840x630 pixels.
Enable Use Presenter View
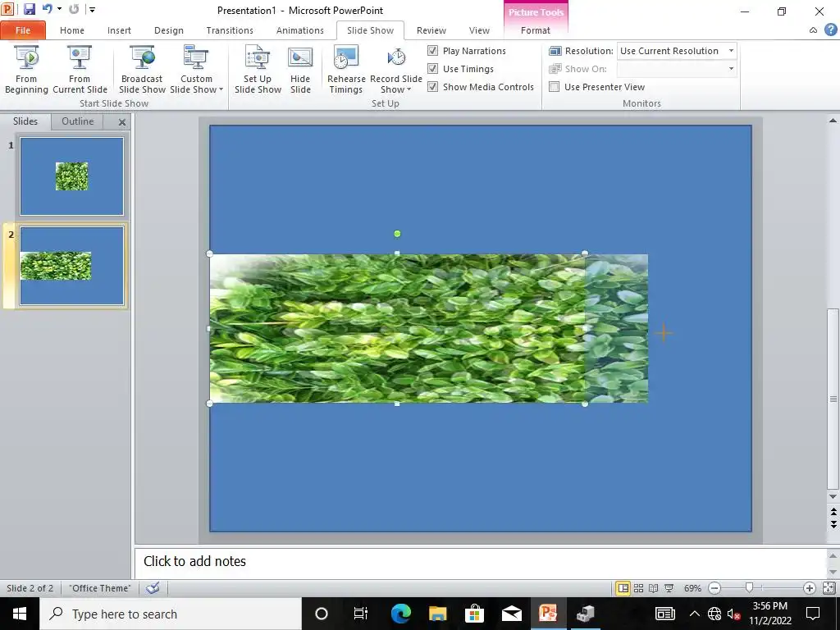coord(555,87)
